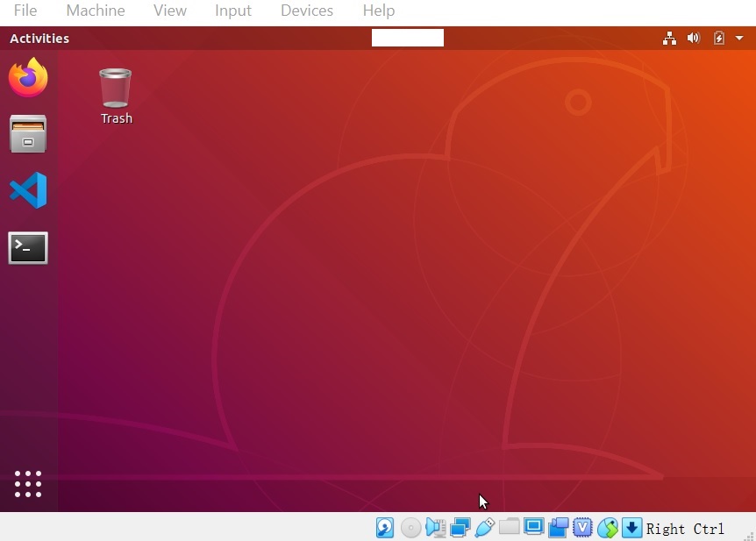Click the optical disc status icon
Image resolution: width=756 pixels, height=541 pixels.
pos(410,528)
